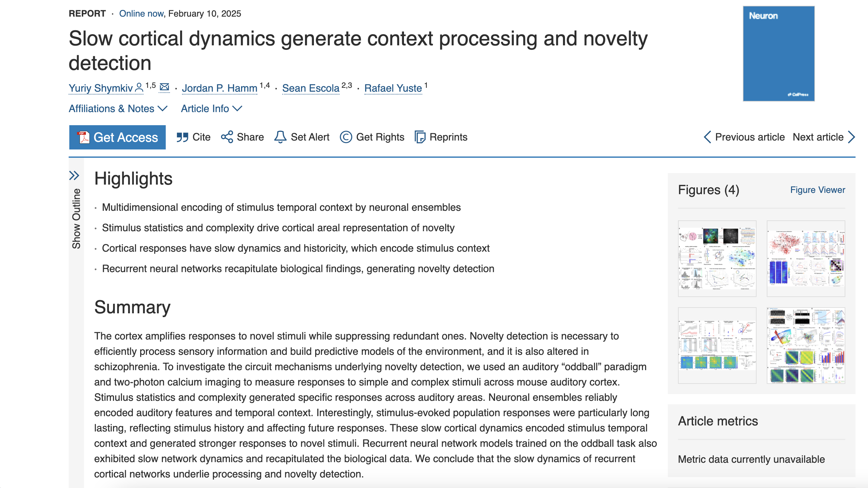868x488 pixels.
Task: Click the Reprints document icon
Action: [x=420, y=137]
